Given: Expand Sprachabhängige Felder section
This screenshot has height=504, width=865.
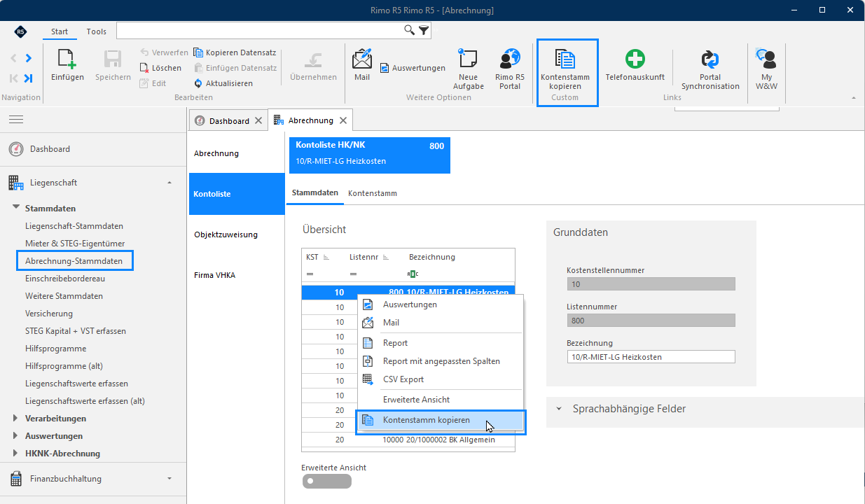Looking at the screenshot, I should 559,409.
